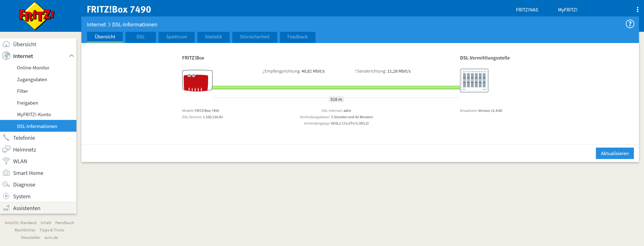Open avm.de footer link
The width and height of the screenshot is (644, 246).
[x=51, y=238]
